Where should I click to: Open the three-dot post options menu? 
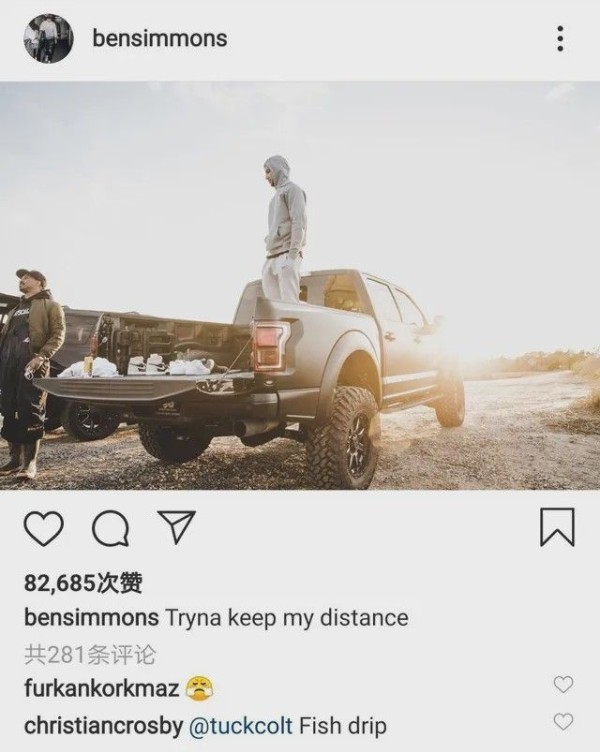560,39
